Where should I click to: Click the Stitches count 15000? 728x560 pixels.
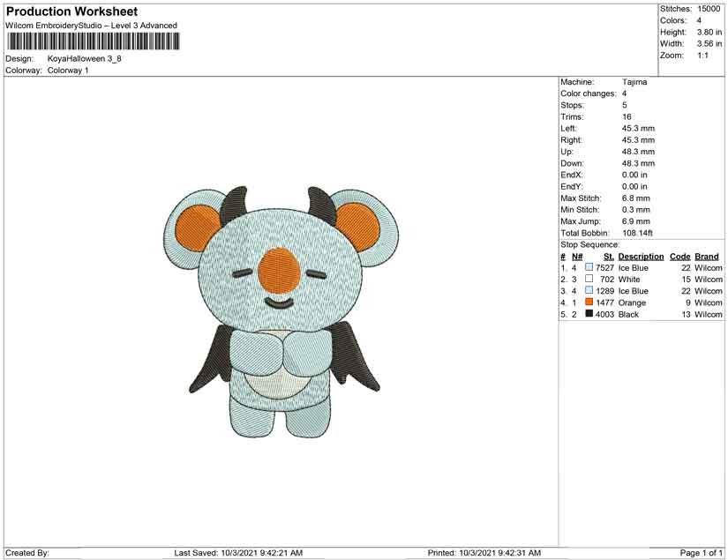pyautogui.click(x=709, y=9)
